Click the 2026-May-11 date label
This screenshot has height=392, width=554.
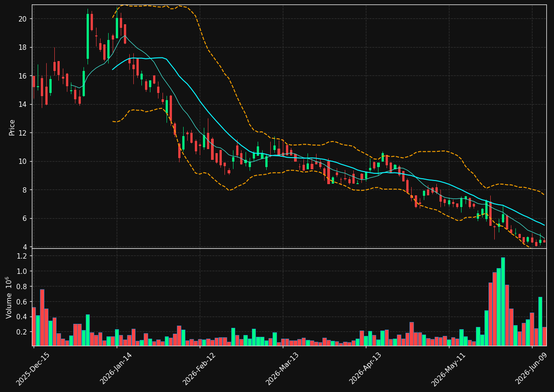(448, 369)
